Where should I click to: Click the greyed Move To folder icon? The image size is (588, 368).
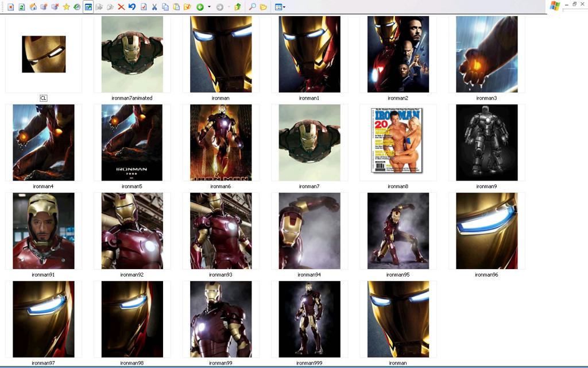(x=99, y=7)
